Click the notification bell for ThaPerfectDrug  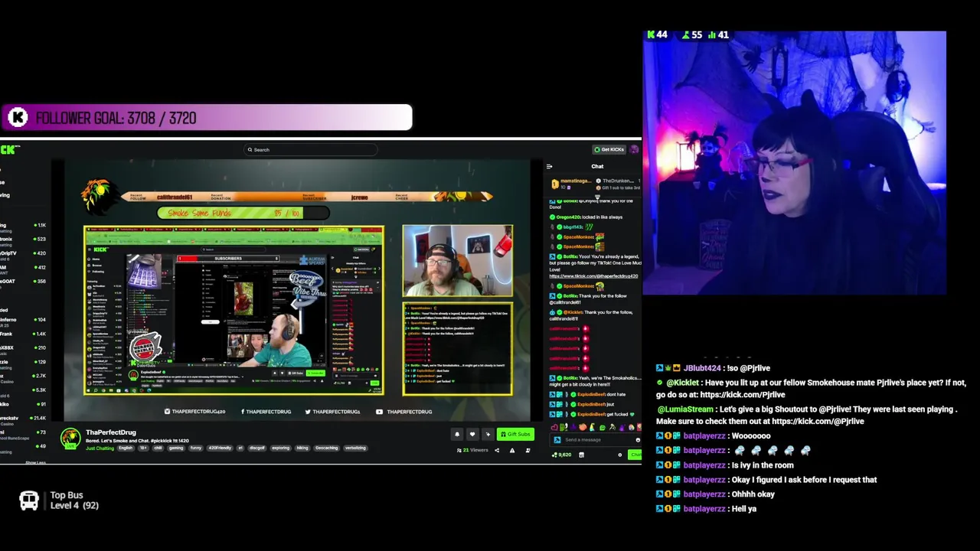[457, 434]
